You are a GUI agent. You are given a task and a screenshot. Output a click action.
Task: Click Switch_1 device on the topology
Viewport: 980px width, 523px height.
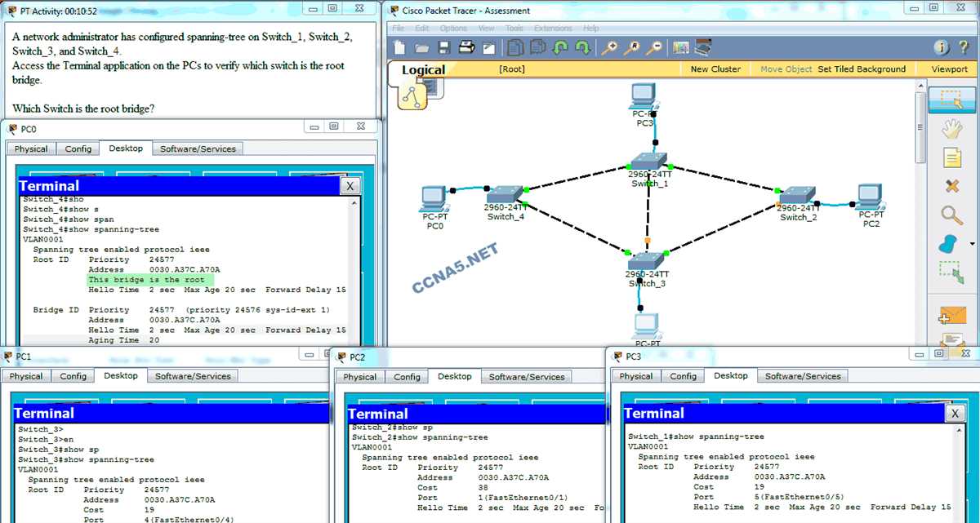coord(649,161)
